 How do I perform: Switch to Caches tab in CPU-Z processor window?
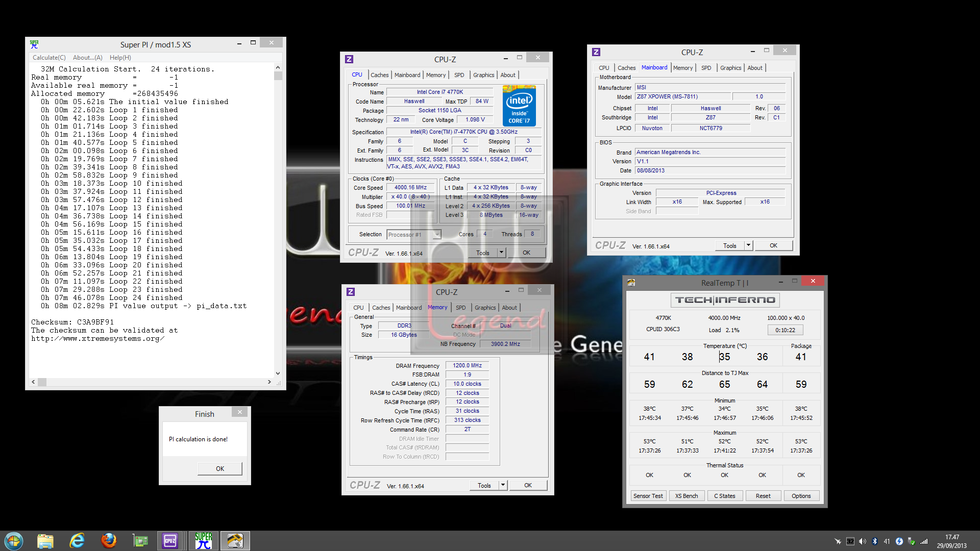[379, 75]
